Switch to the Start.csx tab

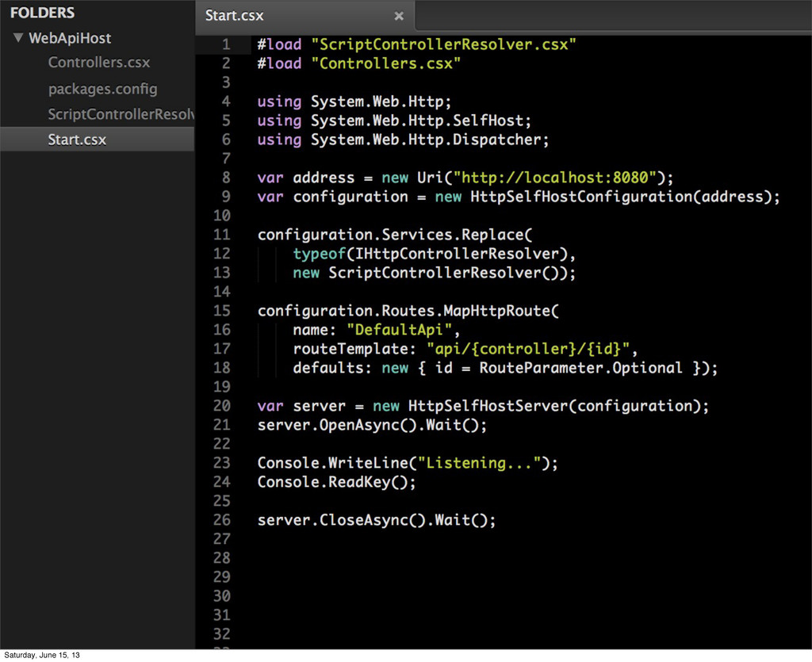pyautogui.click(x=235, y=16)
